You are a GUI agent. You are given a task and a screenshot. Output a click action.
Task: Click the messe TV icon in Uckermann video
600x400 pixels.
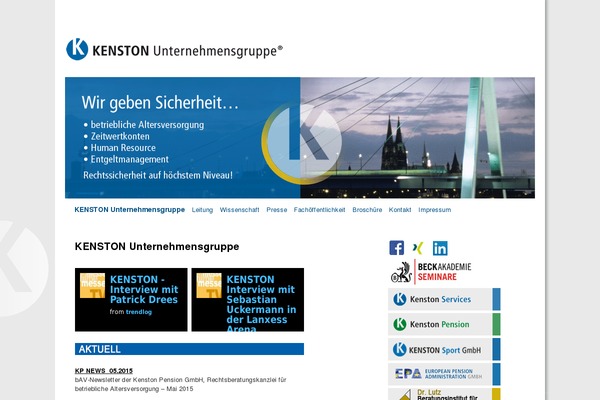(x=209, y=286)
